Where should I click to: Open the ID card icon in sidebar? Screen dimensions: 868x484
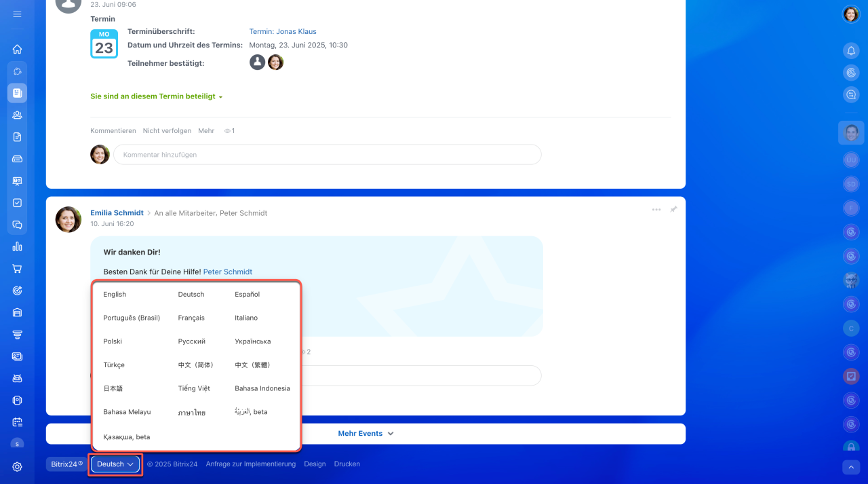click(17, 356)
